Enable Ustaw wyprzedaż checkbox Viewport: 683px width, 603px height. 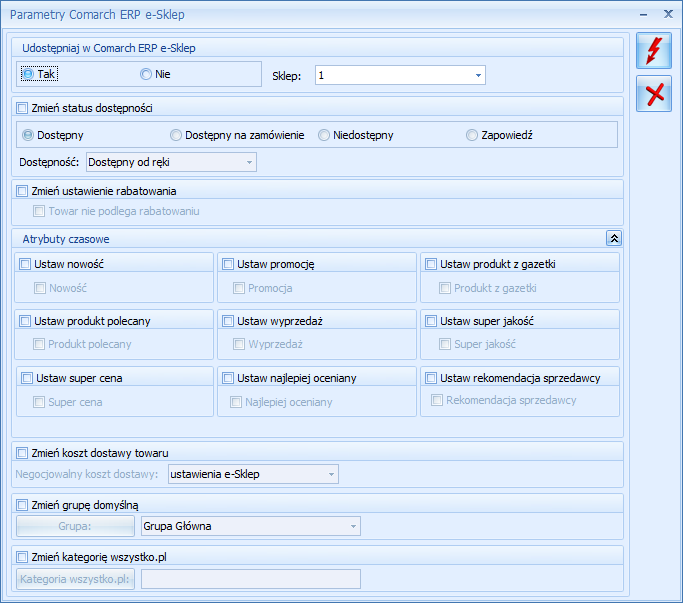point(228,321)
